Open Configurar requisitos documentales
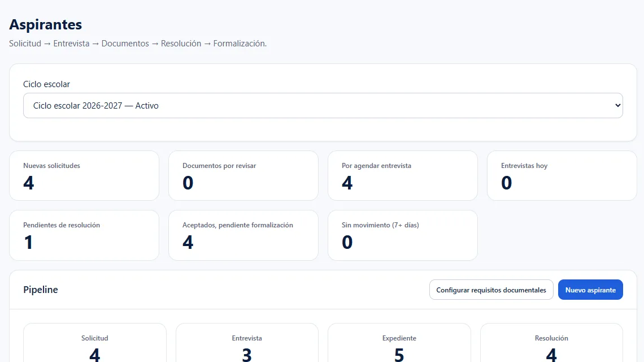644x362 pixels. [x=491, y=290]
